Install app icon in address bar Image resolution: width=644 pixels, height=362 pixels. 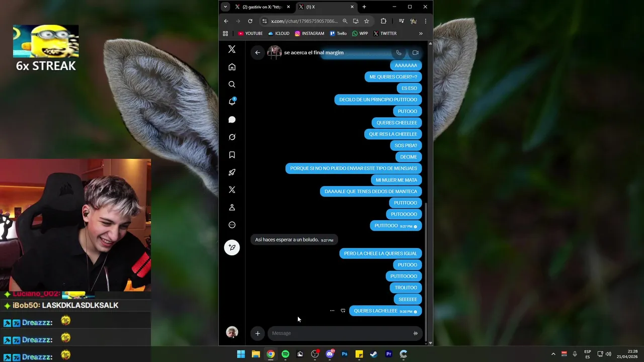(x=356, y=21)
